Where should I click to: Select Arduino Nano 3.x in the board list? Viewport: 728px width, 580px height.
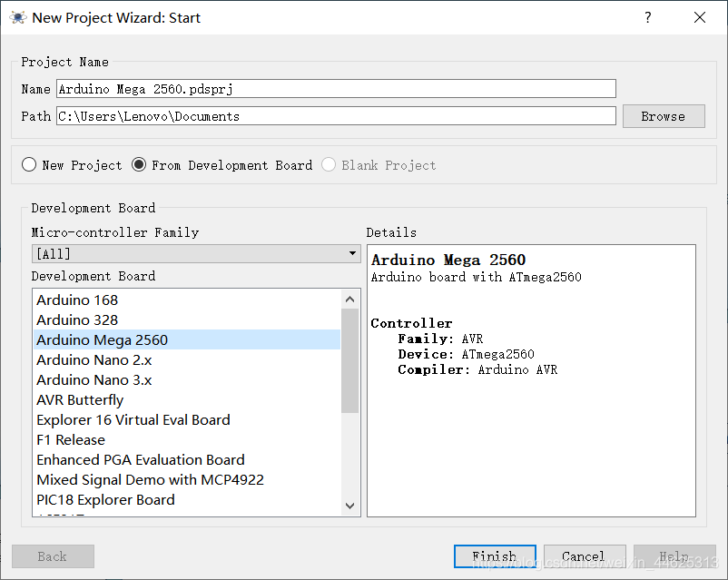(187, 379)
